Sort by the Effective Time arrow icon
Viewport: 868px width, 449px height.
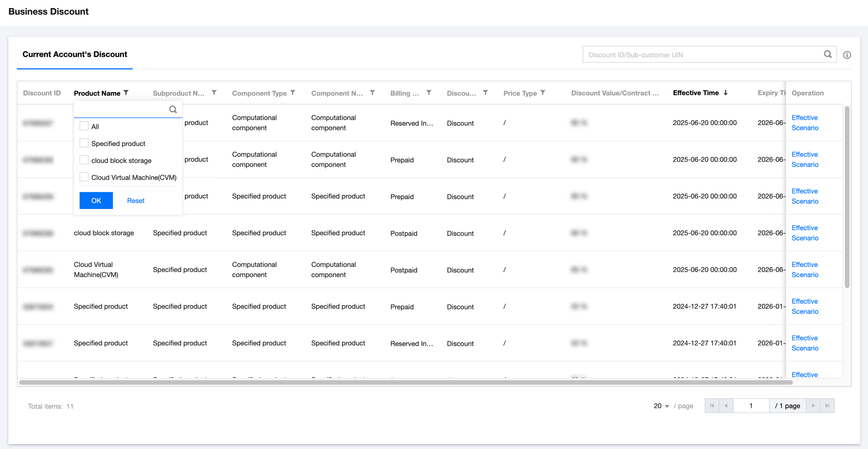click(726, 93)
